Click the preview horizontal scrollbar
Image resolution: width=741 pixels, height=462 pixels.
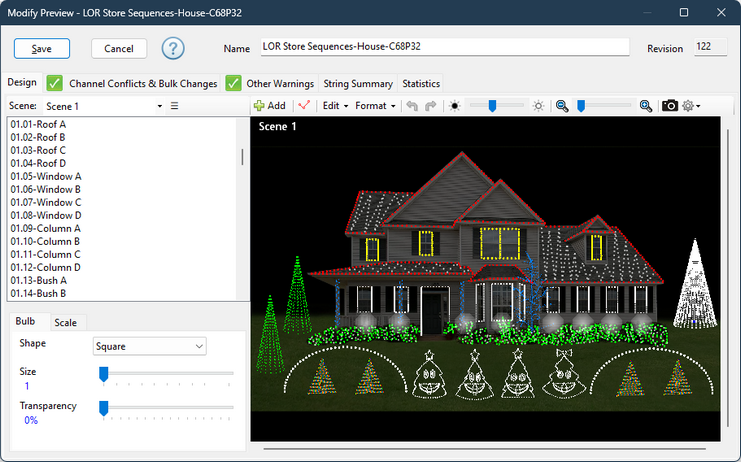pos(484,449)
